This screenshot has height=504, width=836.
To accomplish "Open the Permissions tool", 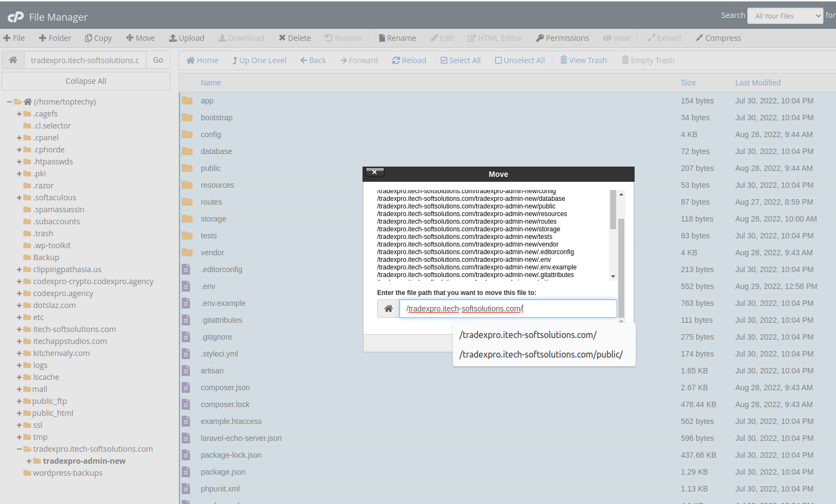I will click(x=562, y=38).
